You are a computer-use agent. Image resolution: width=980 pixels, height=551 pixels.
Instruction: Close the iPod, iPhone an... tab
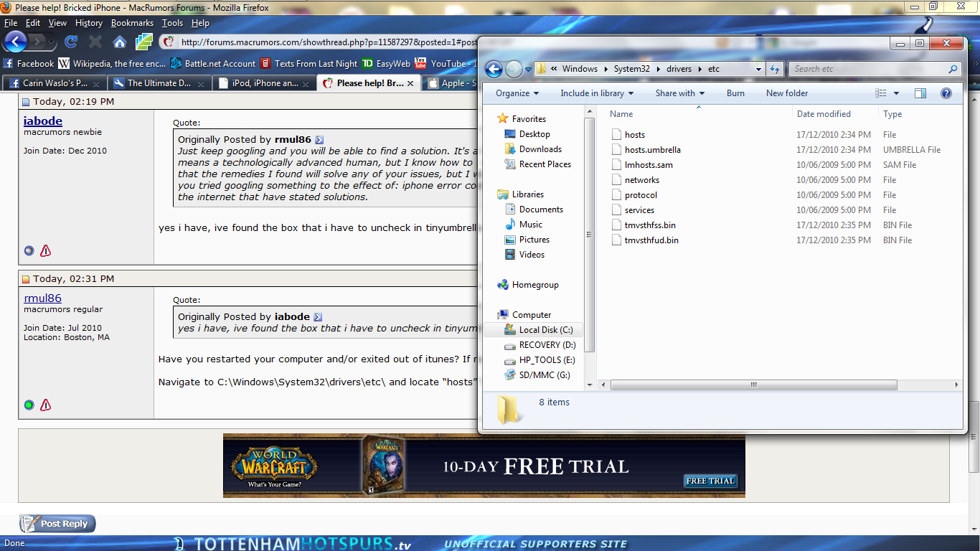tap(306, 83)
